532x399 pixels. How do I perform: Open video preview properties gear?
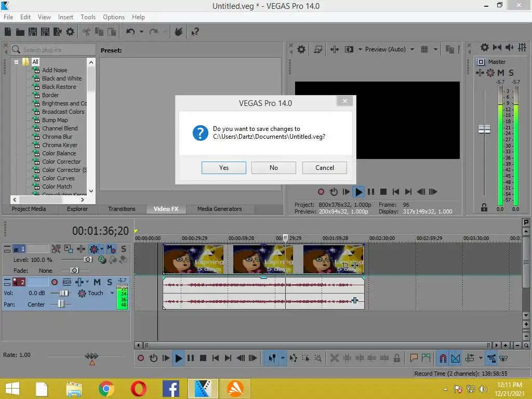click(301, 49)
